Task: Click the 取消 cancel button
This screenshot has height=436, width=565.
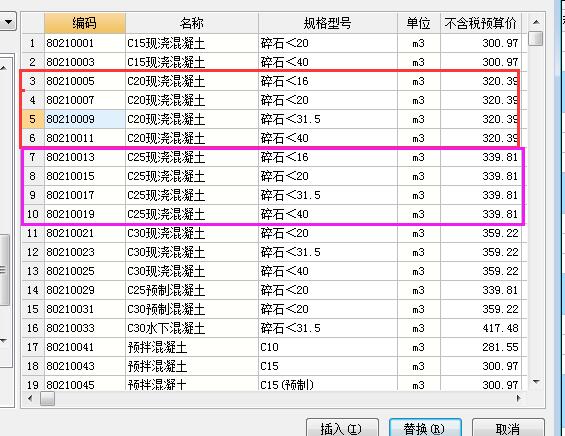Action: [x=508, y=428]
